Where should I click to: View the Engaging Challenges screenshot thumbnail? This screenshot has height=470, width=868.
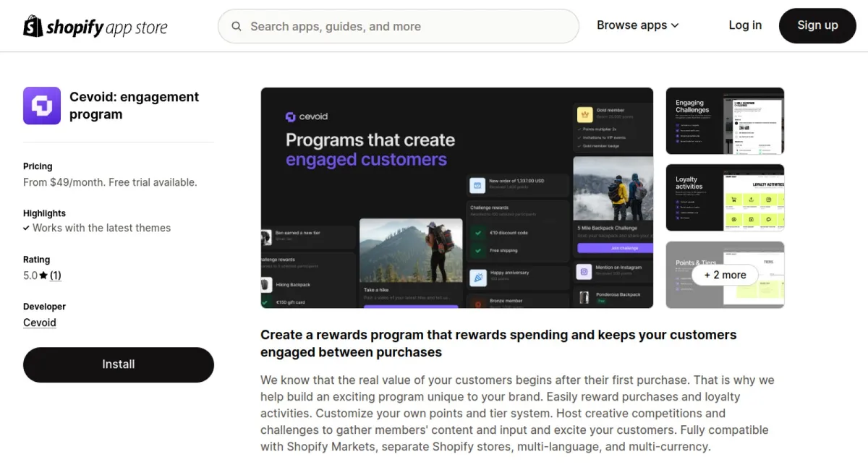pyautogui.click(x=725, y=121)
